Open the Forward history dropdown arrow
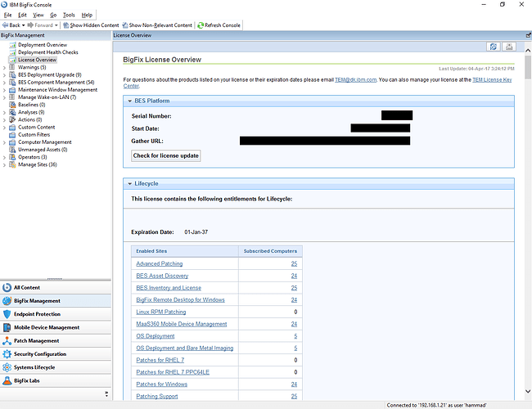The height and width of the screenshot is (409, 532). 56,25
